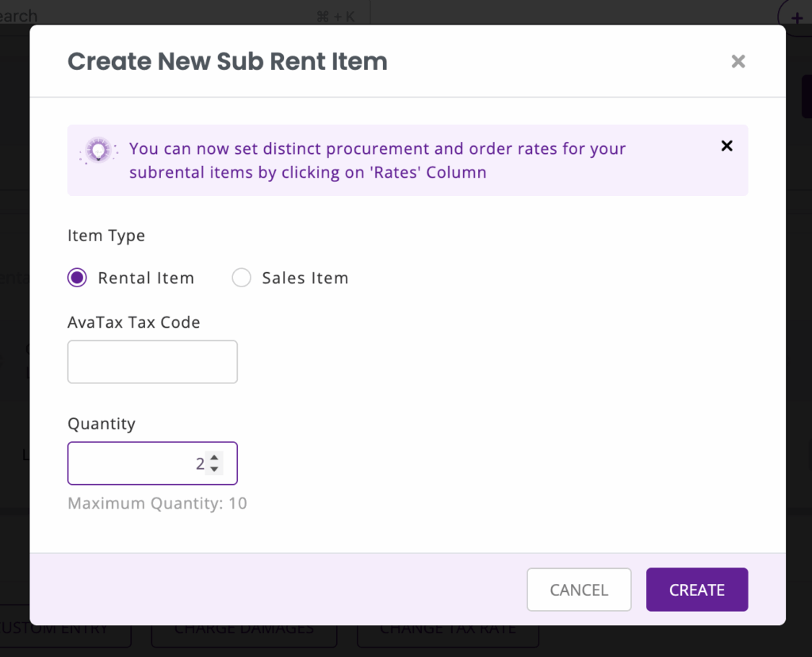Screen dimensions: 812x657
Task: Click the plus button in top corner
Action: click(797, 17)
